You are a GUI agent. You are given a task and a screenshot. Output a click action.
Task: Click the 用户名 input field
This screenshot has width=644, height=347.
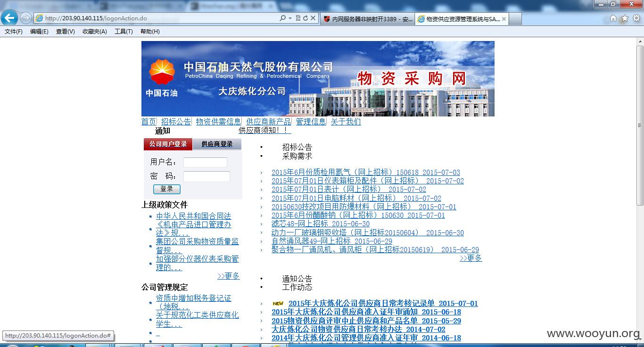point(205,162)
